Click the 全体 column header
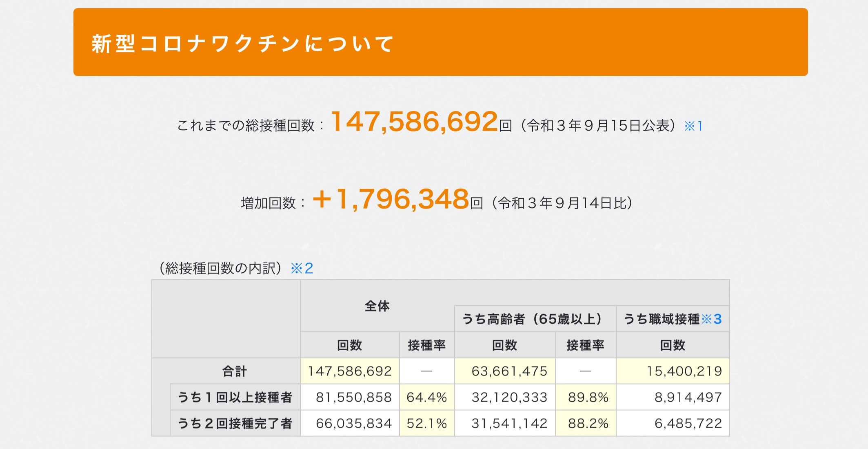 (x=377, y=306)
